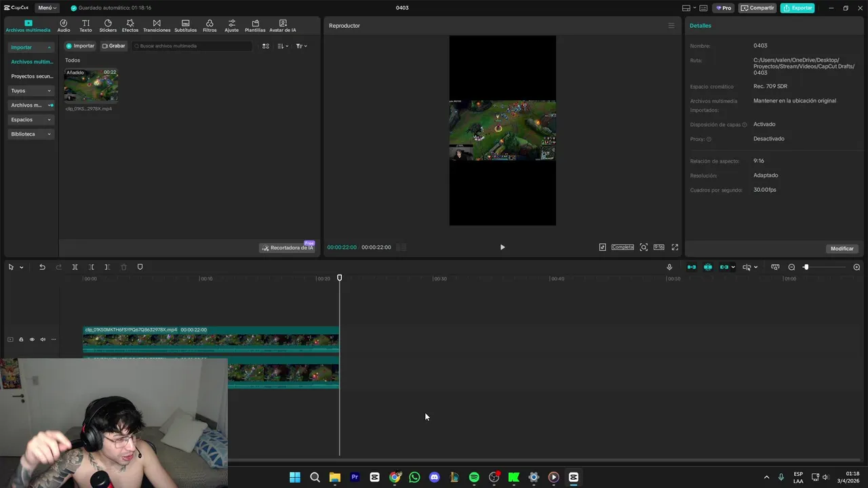This screenshot has width=868, height=488.
Task: Click the Grabar record button
Action: click(114, 46)
